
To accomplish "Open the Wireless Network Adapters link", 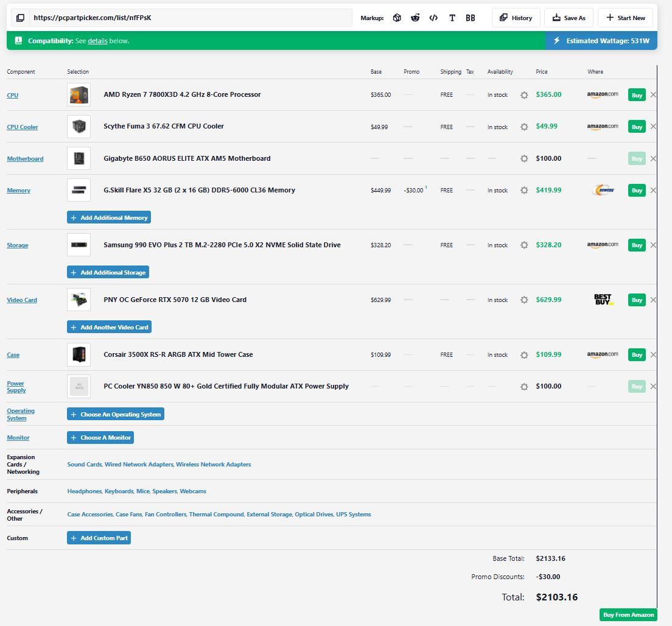I will [214, 465].
